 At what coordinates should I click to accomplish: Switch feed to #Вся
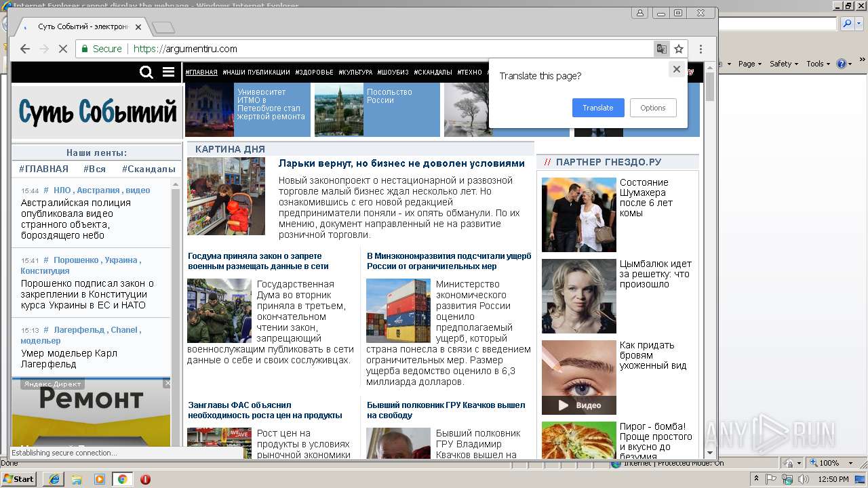94,169
